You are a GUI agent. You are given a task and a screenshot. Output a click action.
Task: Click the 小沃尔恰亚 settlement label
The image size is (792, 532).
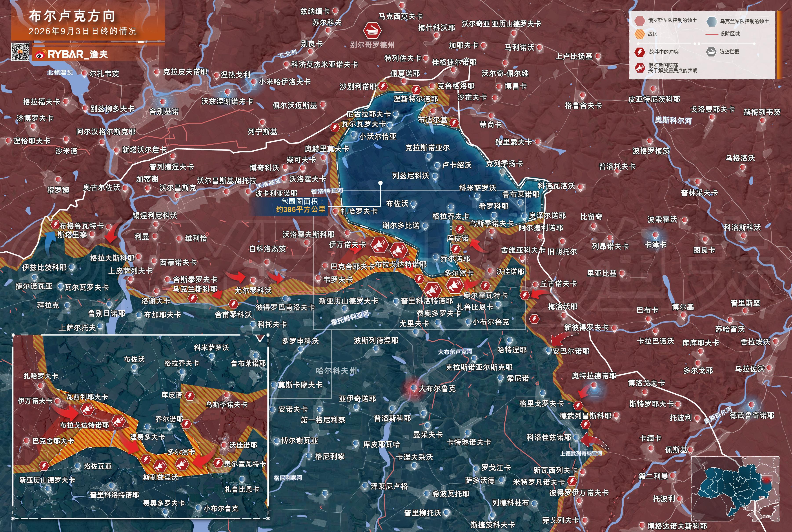[378, 136]
